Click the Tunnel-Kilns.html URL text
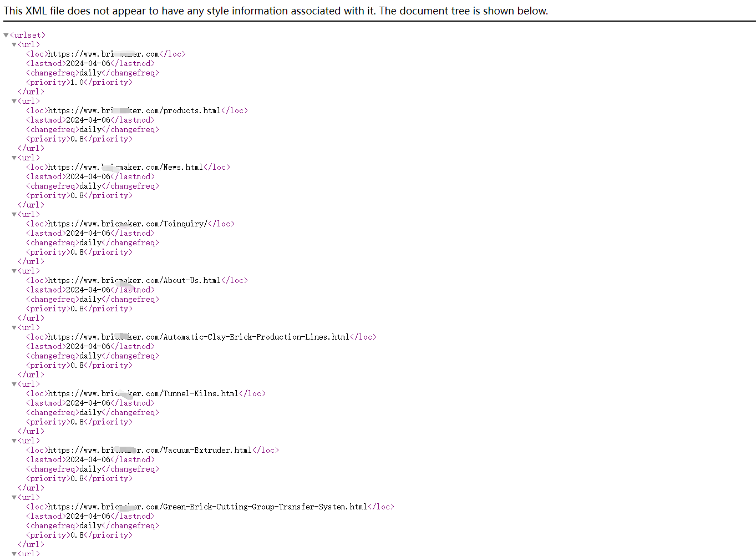756x556 pixels. [x=143, y=394]
